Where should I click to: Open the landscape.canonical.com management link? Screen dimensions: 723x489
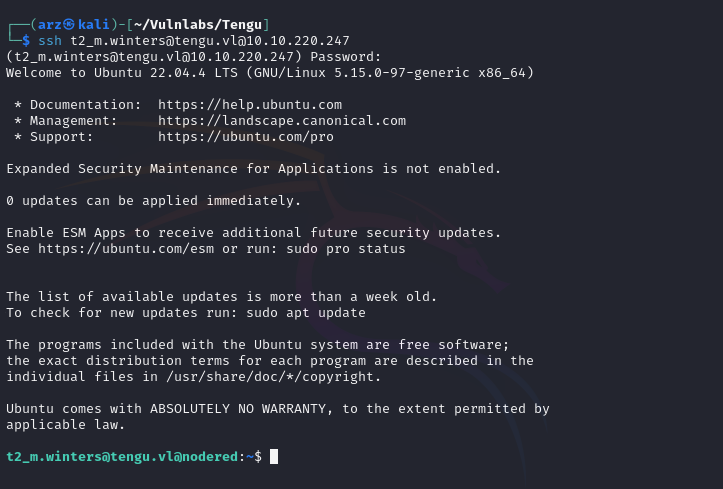282,121
